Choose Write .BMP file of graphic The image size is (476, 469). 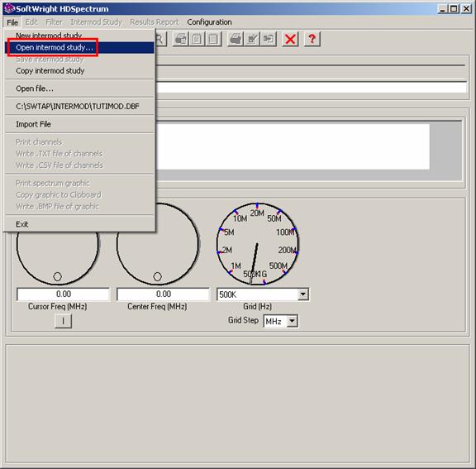(79, 207)
